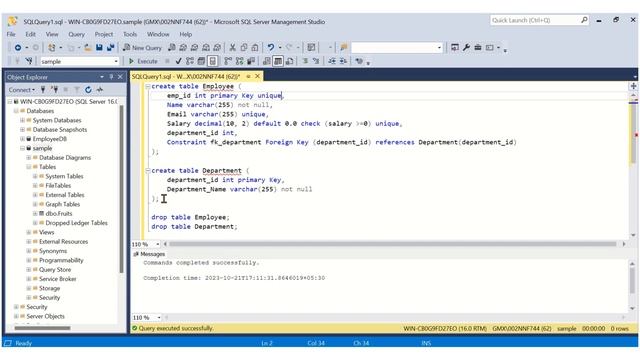Select the Query Store tree node
Screen dimensions: 640x360
55,270
